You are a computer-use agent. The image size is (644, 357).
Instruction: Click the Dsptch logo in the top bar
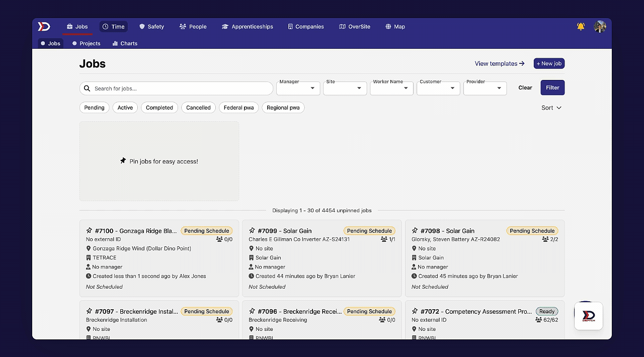(x=44, y=27)
